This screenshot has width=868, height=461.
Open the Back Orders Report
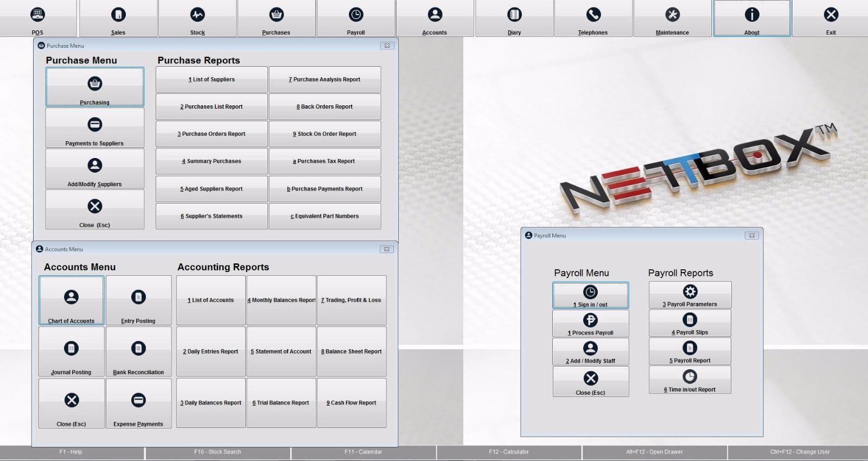[x=325, y=106]
